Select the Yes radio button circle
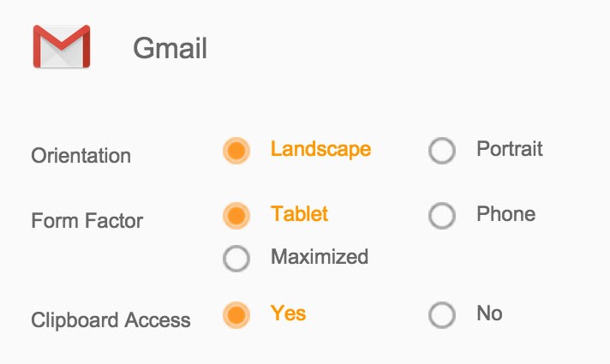The width and height of the screenshot is (610, 364). (x=236, y=315)
